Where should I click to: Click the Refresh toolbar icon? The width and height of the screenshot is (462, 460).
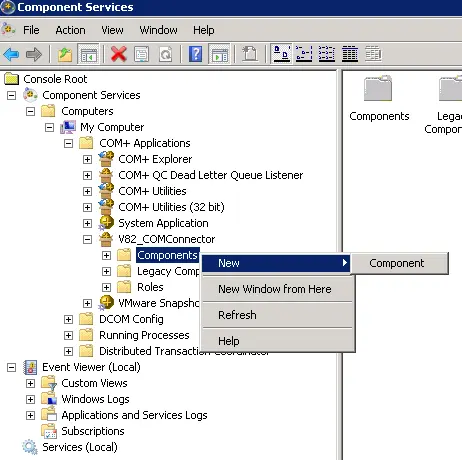pos(166,54)
